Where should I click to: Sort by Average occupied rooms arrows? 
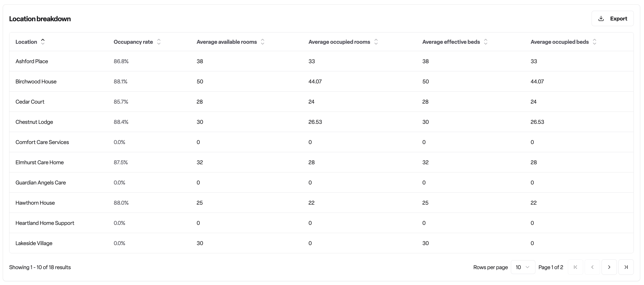(376, 42)
